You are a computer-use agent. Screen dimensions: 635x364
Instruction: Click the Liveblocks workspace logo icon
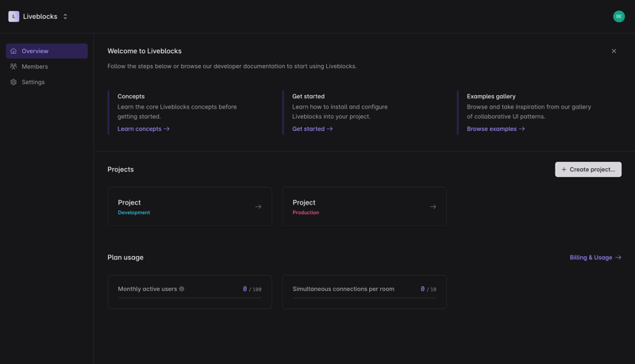point(13,17)
